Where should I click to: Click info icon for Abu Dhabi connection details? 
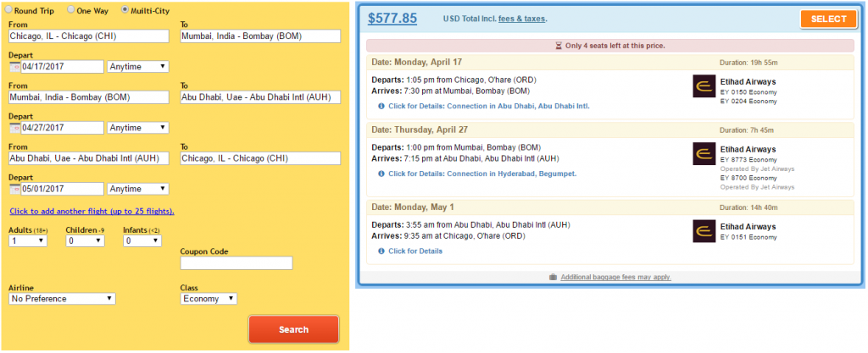click(381, 106)
